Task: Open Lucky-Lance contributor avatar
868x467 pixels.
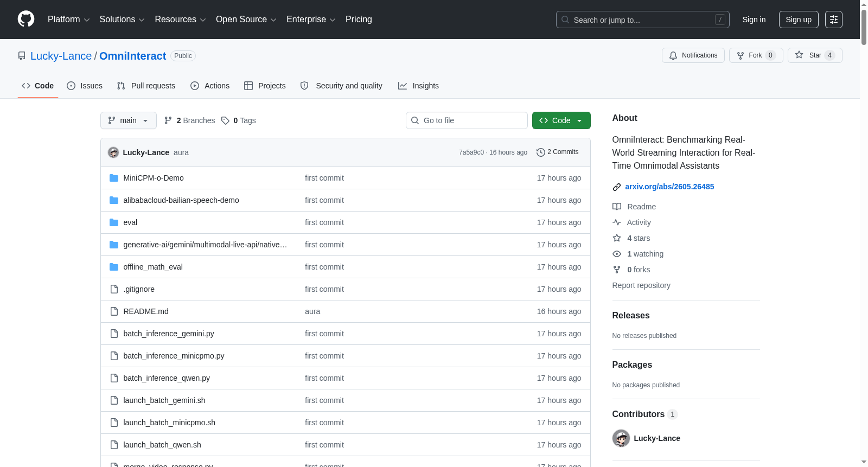Action: 621,438
